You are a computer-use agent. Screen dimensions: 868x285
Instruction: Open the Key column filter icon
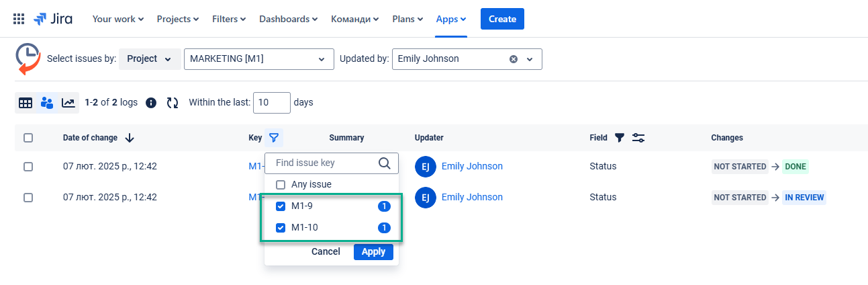pyautogui.click(x=274, y=138)
